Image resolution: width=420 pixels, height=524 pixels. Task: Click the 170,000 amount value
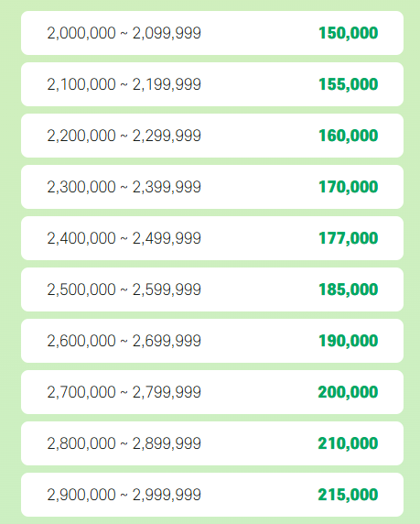coord(349,187)
